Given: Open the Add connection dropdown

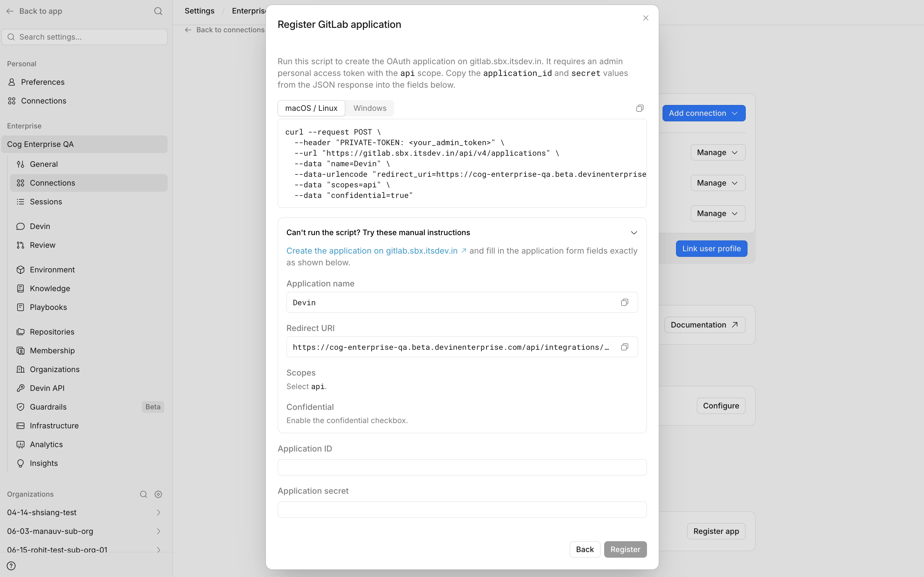Looking at the screenshot, I should 704,113.
